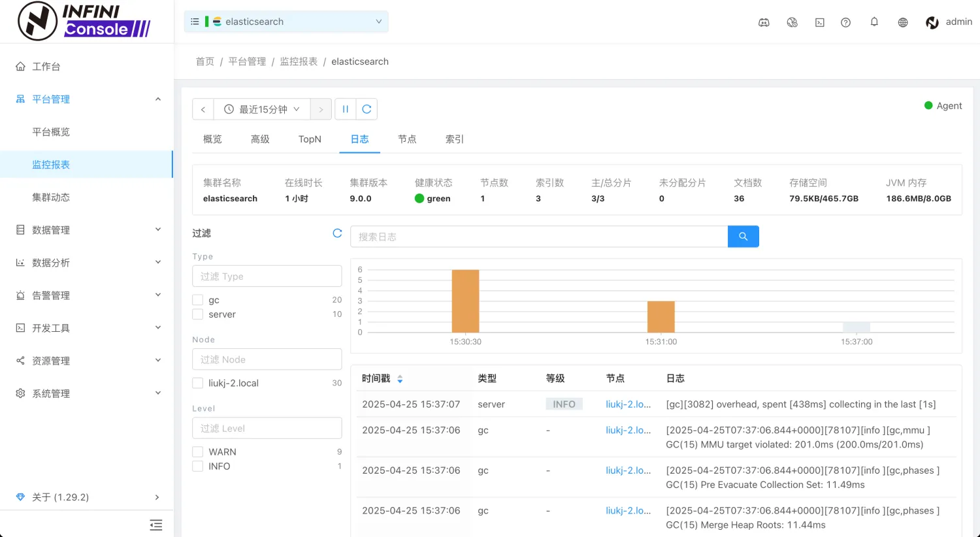Click the liukj-2.lo... node link in first log row
This screenshot has height=537, width=980.
point(628,404)
